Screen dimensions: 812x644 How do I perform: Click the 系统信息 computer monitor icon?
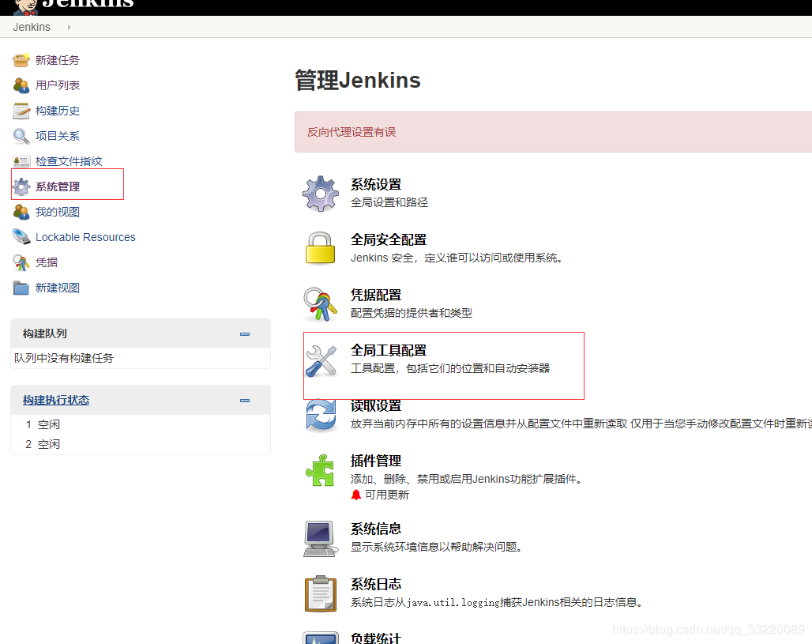[320, 539]
